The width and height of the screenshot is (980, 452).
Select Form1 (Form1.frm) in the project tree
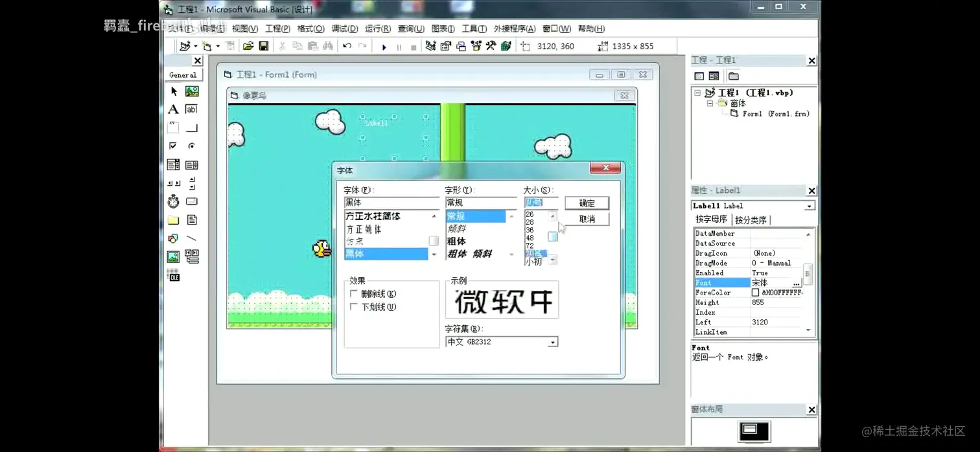pyautogui.click(x=776, y=113)
